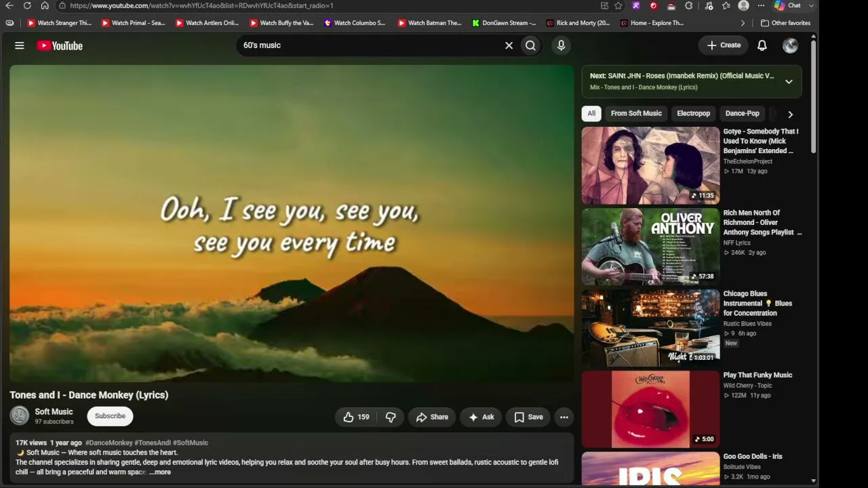Image resolution: width=868 pixels, height=488 pixels.
Task: Click the browser home icon
Action: point(44,5)
